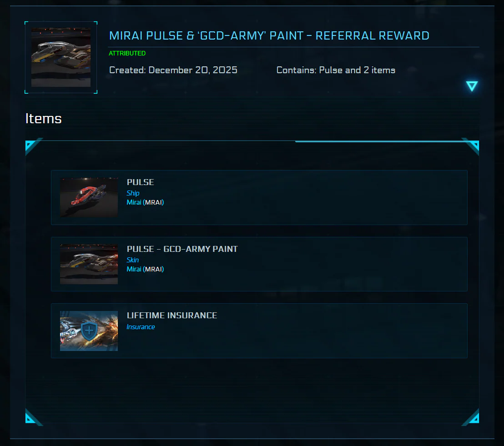Click the Items section heading
Screen dimensions: 504x446
[43, 119]
